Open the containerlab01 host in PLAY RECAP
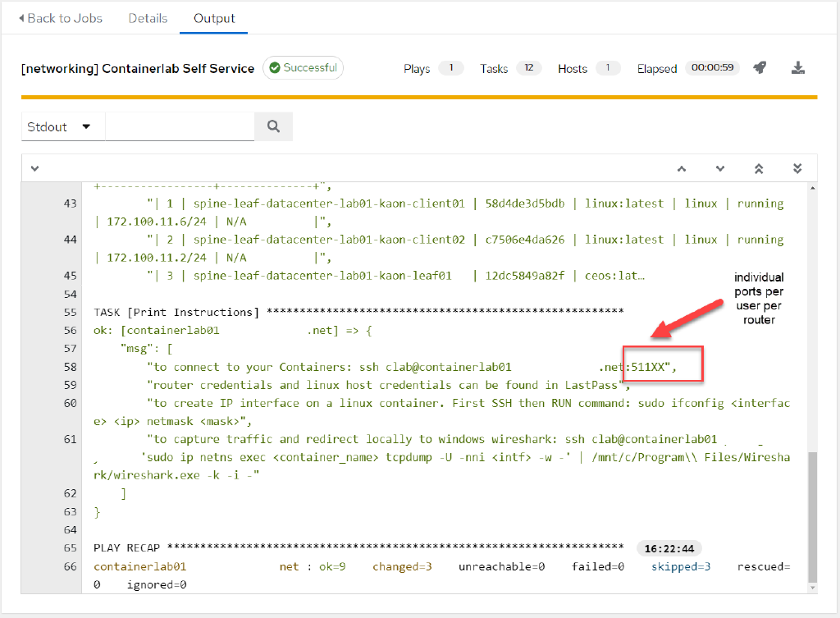 click(139, 566)
